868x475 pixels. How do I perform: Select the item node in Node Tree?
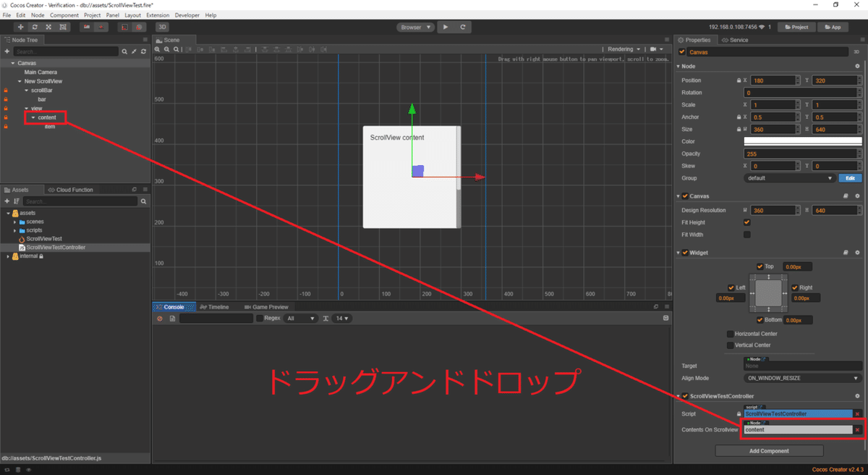(49, 126)
